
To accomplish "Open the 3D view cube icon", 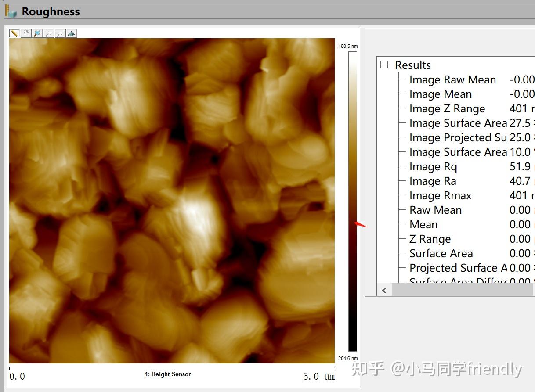I will 72,33.
